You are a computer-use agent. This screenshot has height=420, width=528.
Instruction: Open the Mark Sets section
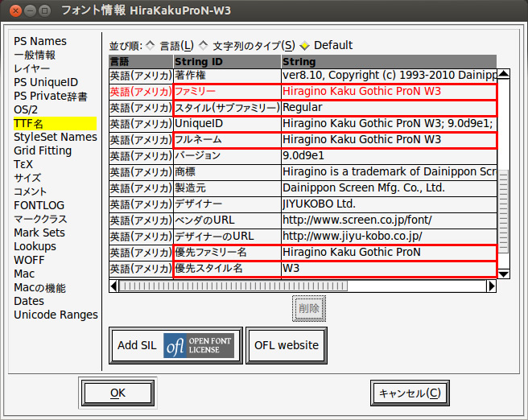click(x=39, y=233)
